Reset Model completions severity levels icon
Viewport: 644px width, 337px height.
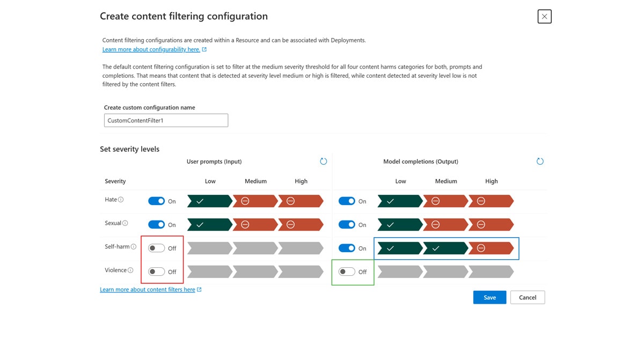[540, 161]
